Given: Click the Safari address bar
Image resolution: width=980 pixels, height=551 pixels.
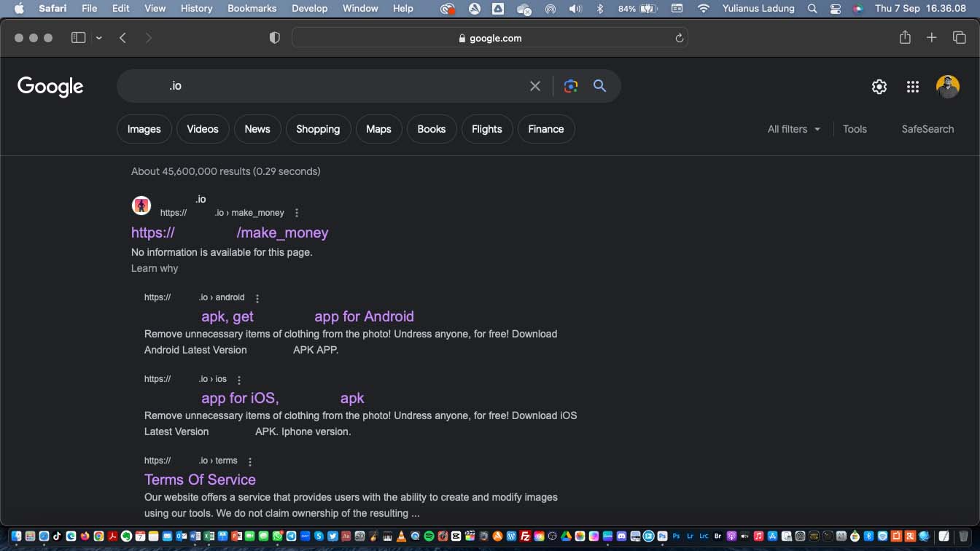Looking at the screenshot, I should 489,38.
